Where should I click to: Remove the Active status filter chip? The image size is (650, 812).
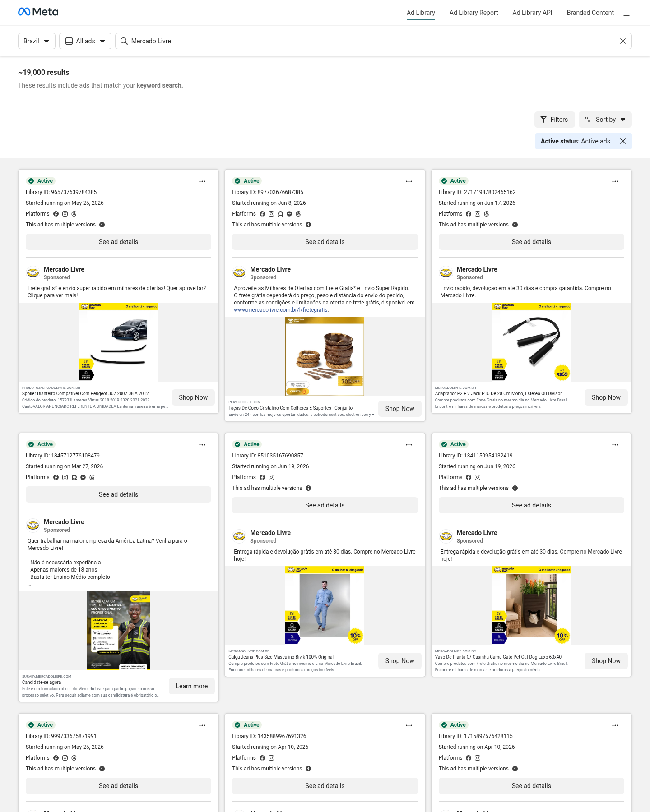[x=623, y=141]
